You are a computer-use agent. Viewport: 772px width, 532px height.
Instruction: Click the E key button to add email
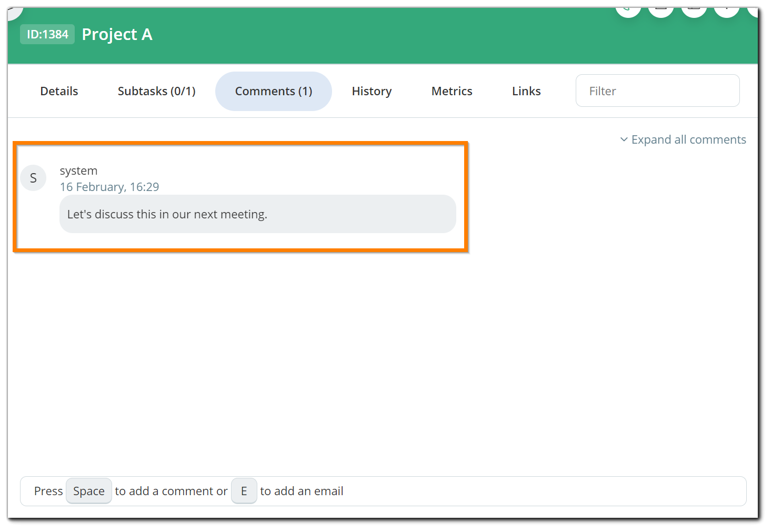click(x=244, y=491)
